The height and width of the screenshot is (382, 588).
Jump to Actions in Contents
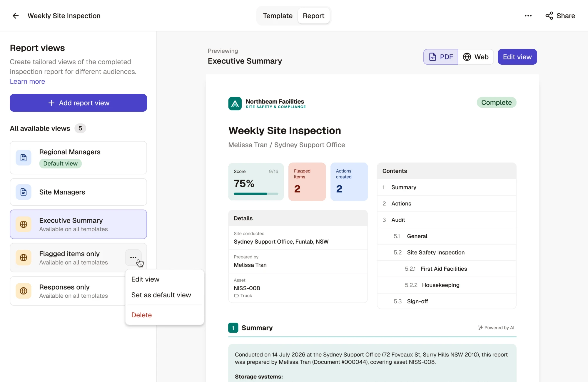pos(447,204)
